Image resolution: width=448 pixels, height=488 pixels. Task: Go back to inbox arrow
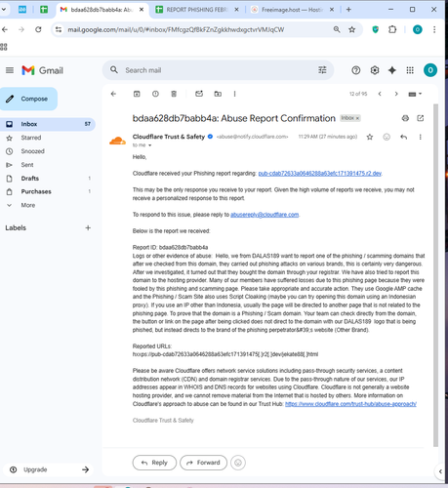[x=113, y=94]
